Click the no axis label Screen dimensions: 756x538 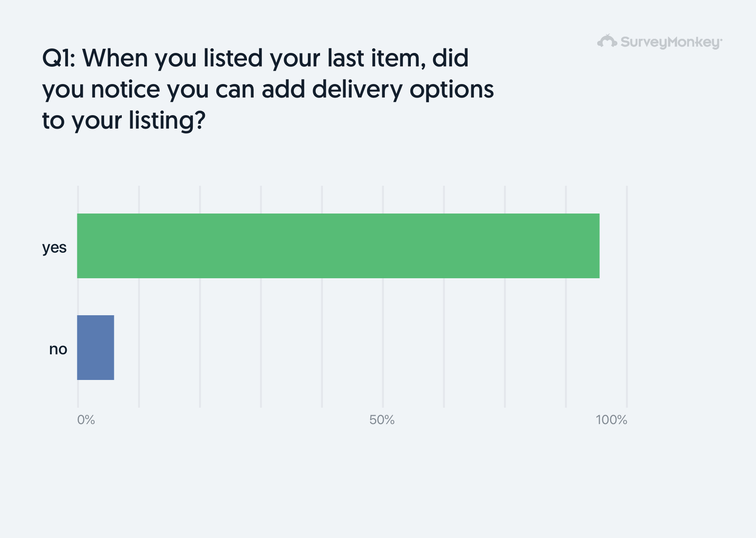click(58, 349)
